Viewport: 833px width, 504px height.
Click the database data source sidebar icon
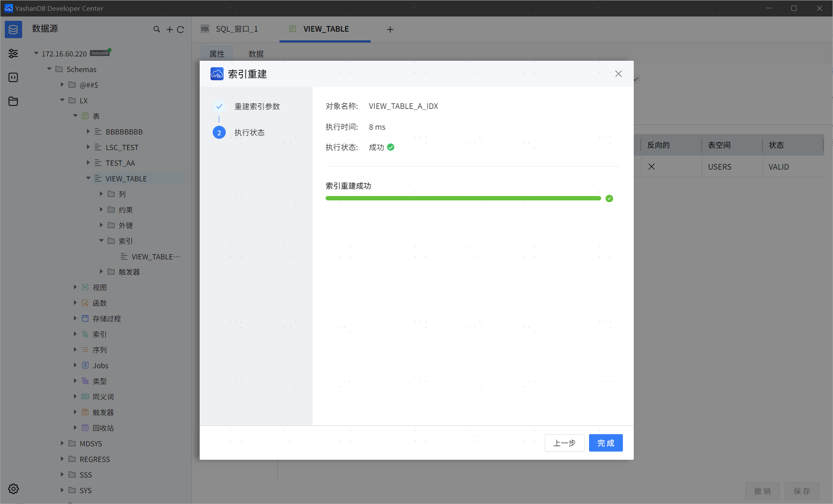pyautogui.click(x=13, y=29)
